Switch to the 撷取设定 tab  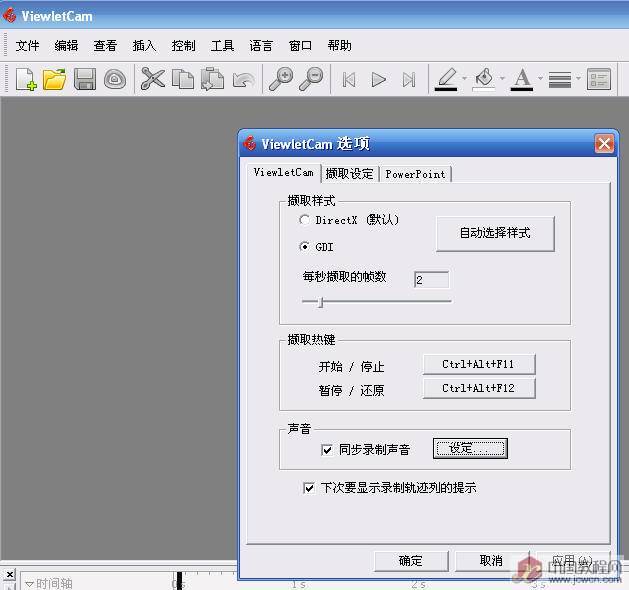click(x=349, y=174)
